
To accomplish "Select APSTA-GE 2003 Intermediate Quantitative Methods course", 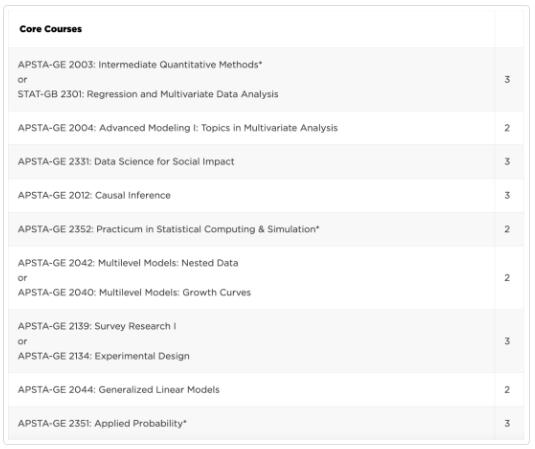I will [x=140, y=64].
